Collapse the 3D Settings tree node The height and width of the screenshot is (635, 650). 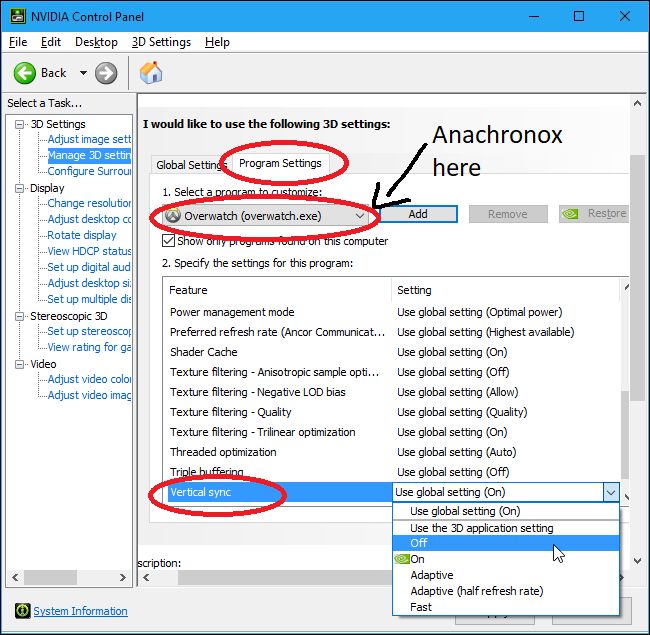tap(19, 124)
